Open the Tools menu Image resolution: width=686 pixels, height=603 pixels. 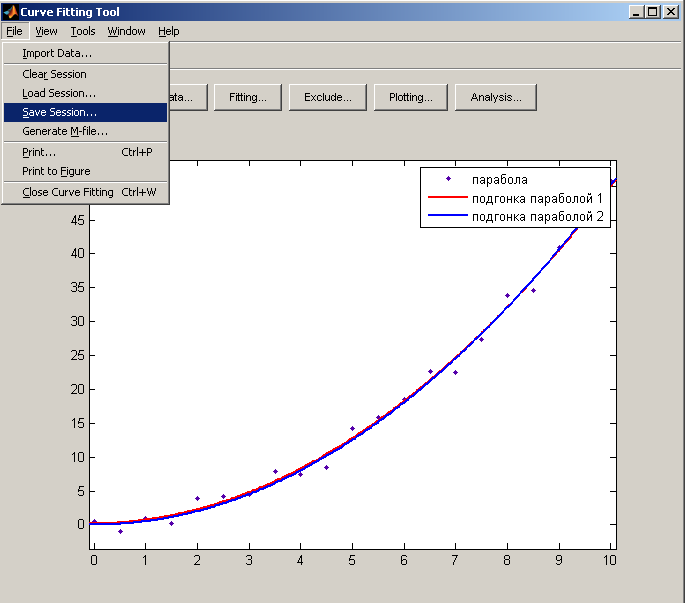pos(83,31)
